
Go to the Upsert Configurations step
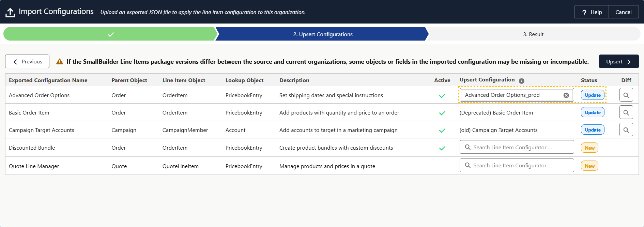tap(322, 34)
